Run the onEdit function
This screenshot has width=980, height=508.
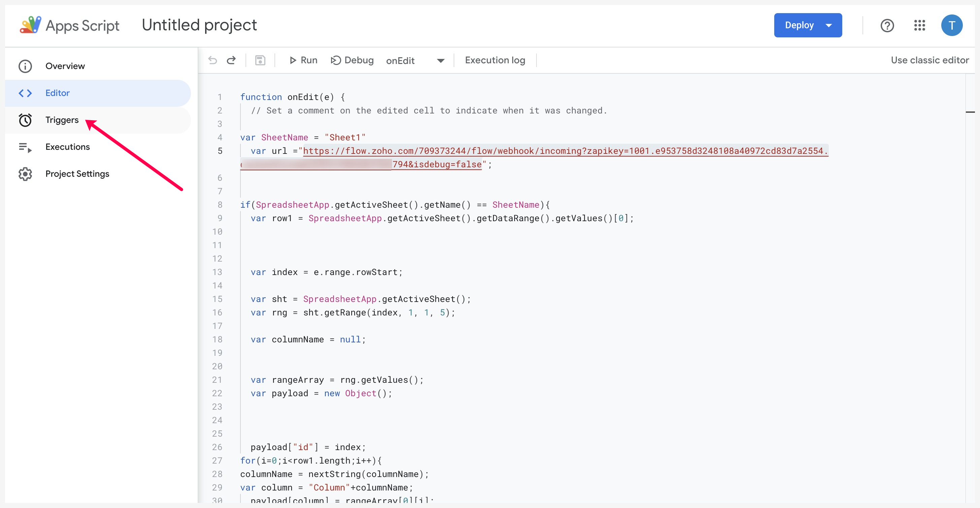tap(303, 60)
